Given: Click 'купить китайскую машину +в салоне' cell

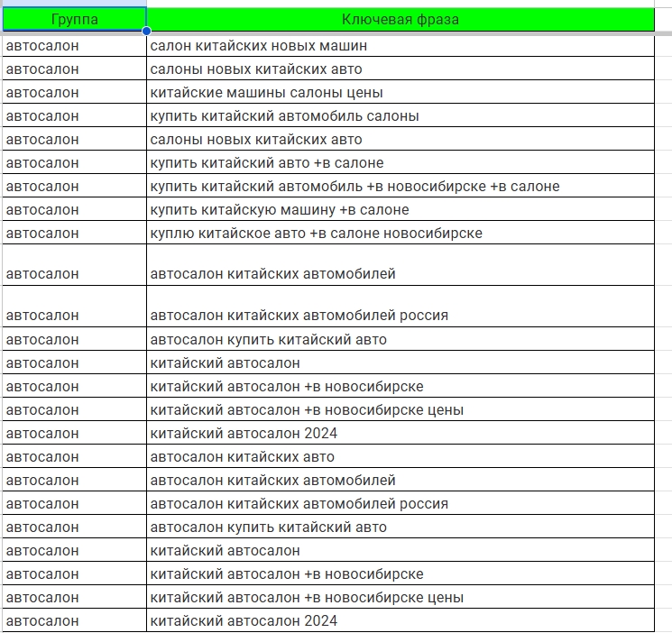Looking at the screenshot, I should [x=400, y=210].
